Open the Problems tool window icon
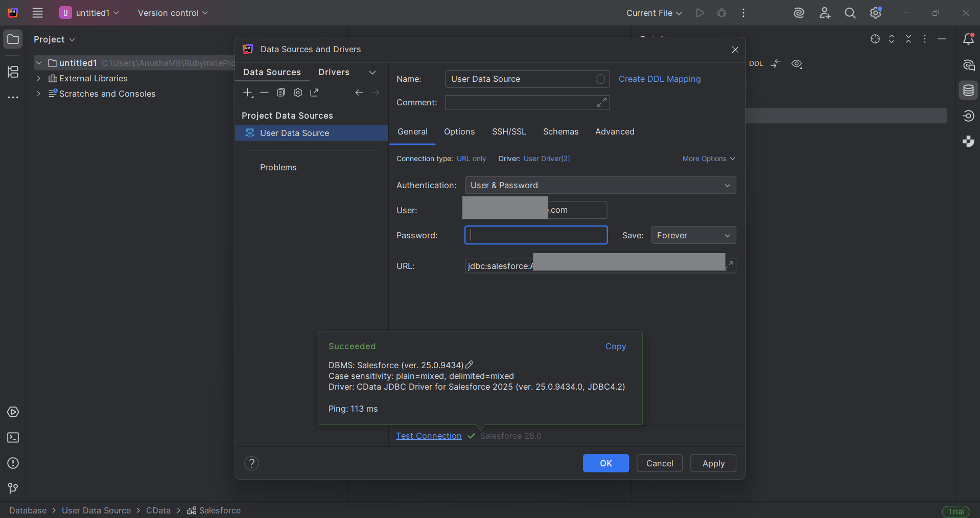The image size is (980, 518). 13,463
